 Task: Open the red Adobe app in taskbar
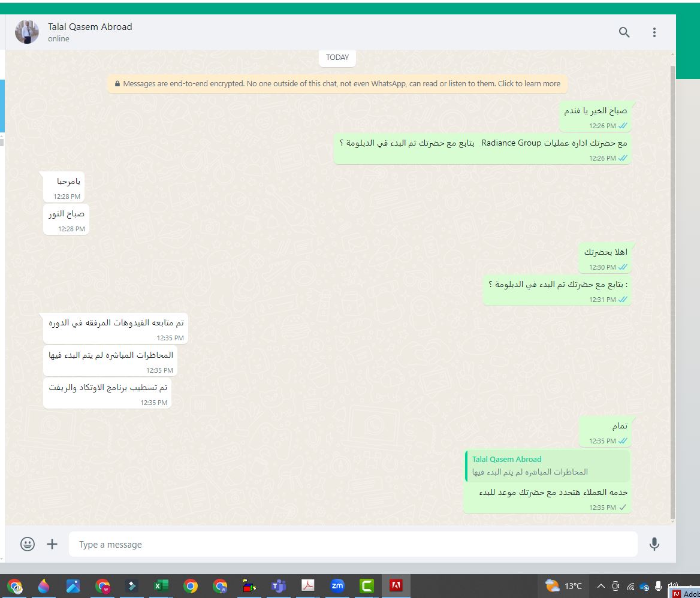(396, 585)
